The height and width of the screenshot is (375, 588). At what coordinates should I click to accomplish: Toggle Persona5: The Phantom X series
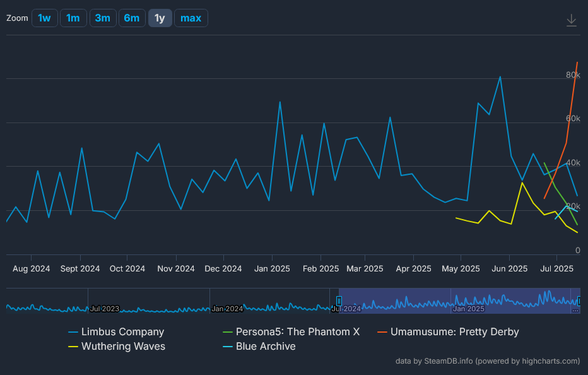point(291,332)
